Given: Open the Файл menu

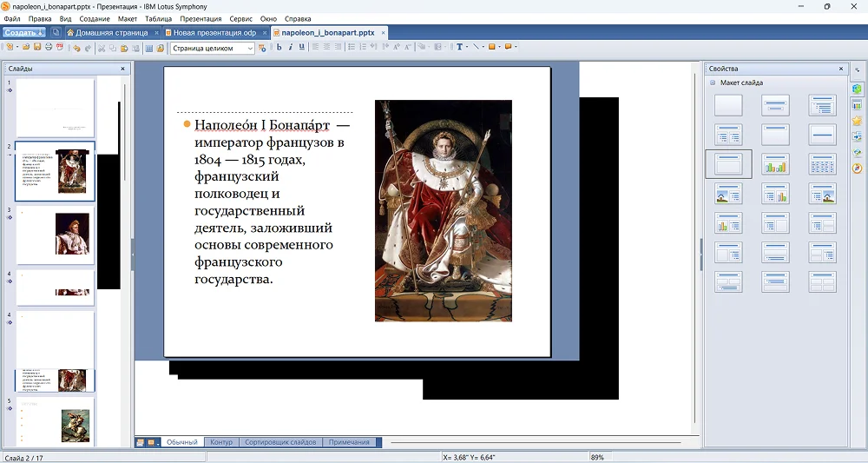Looking at the screenshot, I should point(12,19).
